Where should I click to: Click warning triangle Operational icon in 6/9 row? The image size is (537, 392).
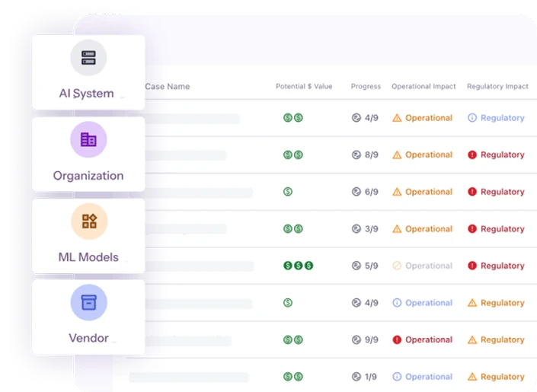coord(397,192)
